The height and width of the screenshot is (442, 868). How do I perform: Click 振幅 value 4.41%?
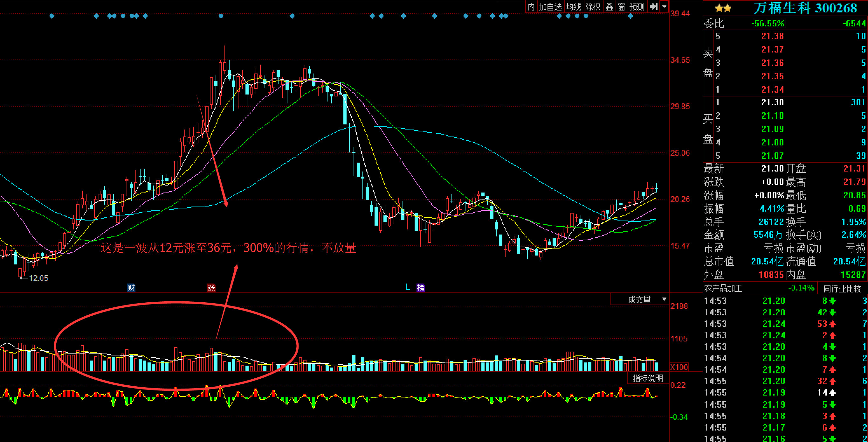point(772,208)
